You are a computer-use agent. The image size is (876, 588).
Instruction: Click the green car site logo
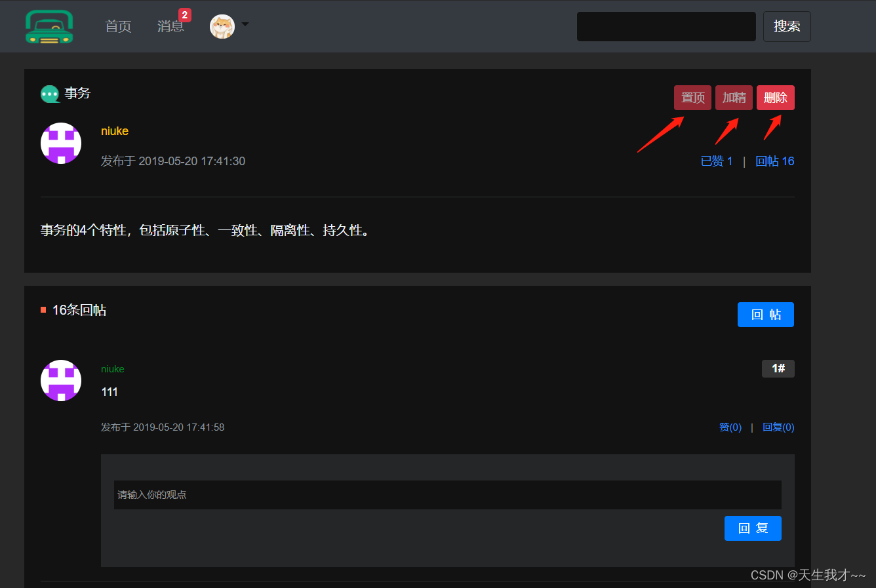tap(49, 27)
